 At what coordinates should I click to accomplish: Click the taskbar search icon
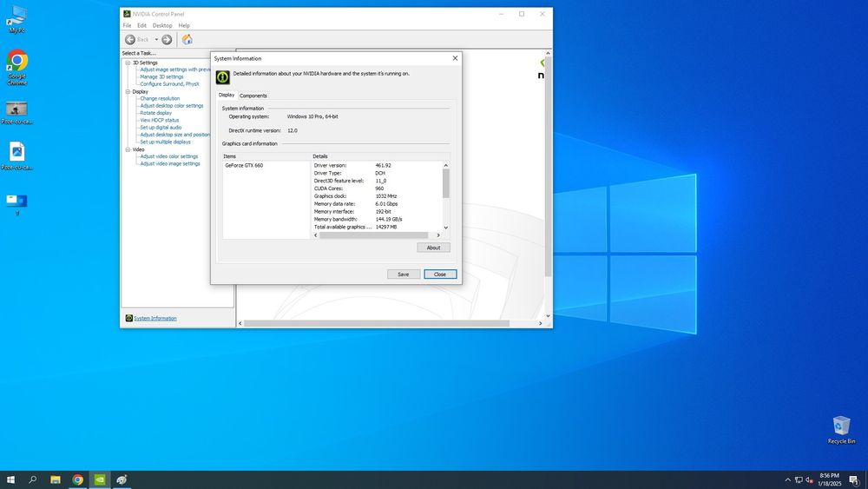tap(33, 479)
